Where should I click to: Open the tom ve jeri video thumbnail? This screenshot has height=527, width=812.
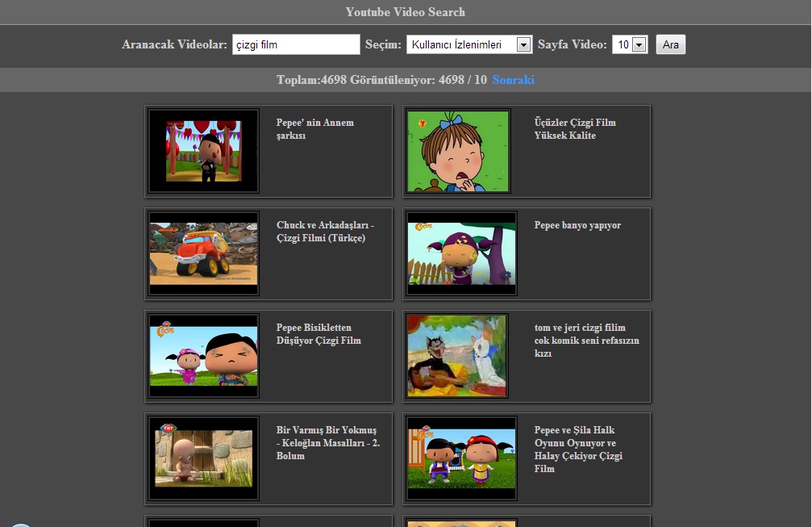pyautogui.click(x=456, y=356)
